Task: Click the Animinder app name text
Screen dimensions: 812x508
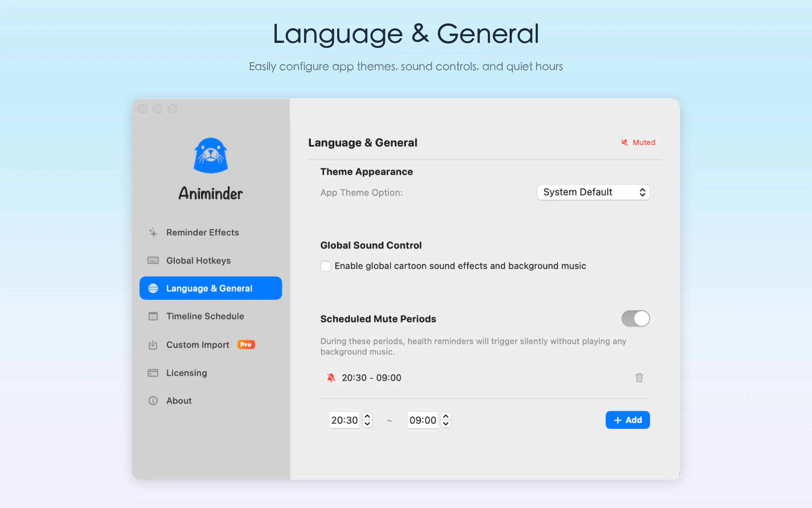Action: [x=210, y=193]
